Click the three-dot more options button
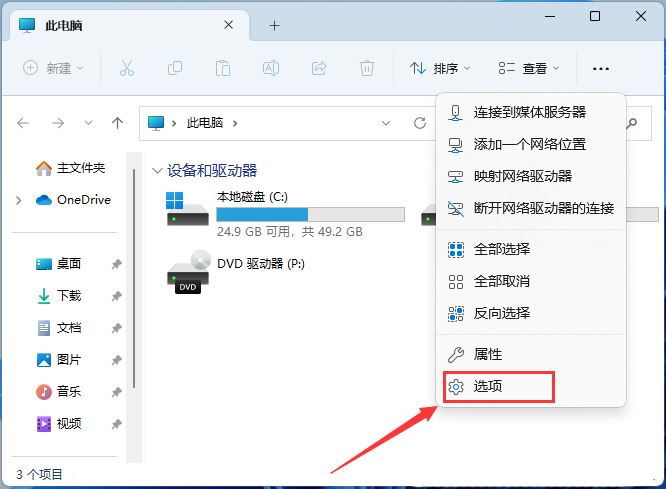Screen dimensions: 666x489 pyautogui.click(x=600, y=68)
